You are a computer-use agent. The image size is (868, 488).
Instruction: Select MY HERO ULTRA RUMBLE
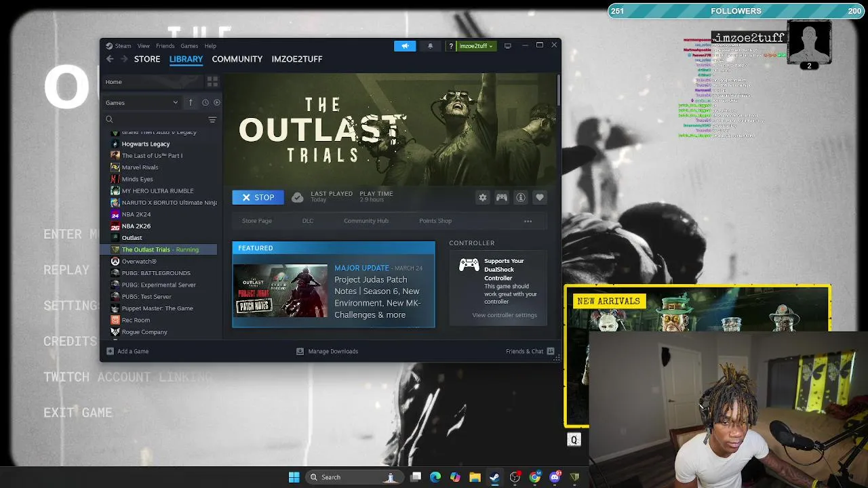coord(157,191)
